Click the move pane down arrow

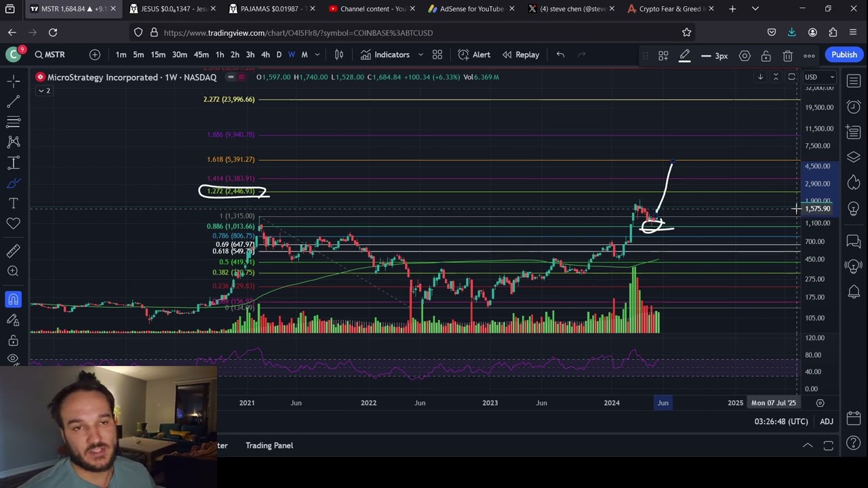760,77
